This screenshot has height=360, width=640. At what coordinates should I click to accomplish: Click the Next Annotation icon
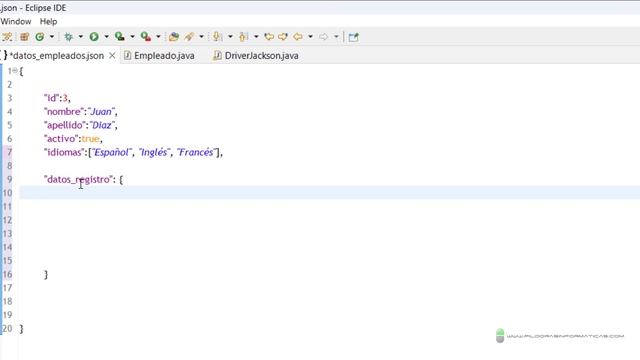pyautogui.click(x=218, y=37)
